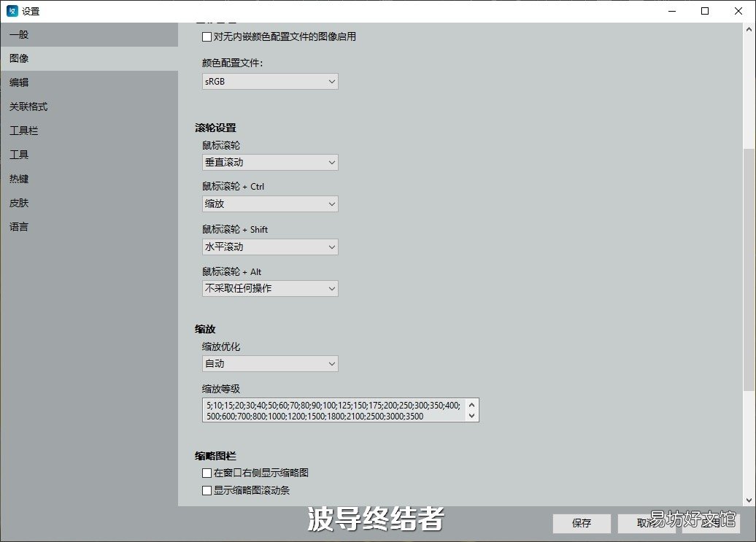Image resolution: width=756 pixels, height=542 pixels.
Task: Click the settings page scrollbar up arrow
Action: 749,29
